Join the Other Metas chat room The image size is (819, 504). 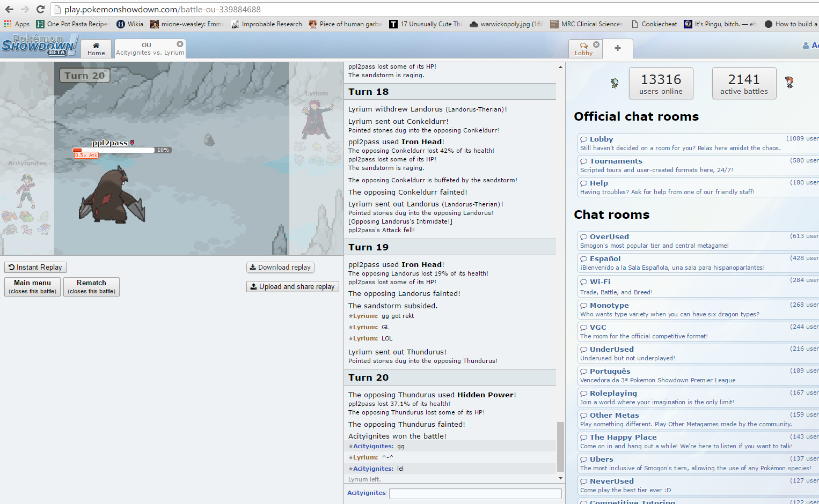(x=698, y=419)
